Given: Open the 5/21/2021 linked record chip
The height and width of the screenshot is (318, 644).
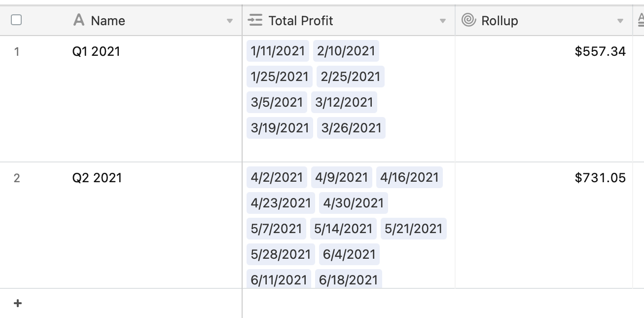Looking at the screenshot, I should [x=414, y=229].
